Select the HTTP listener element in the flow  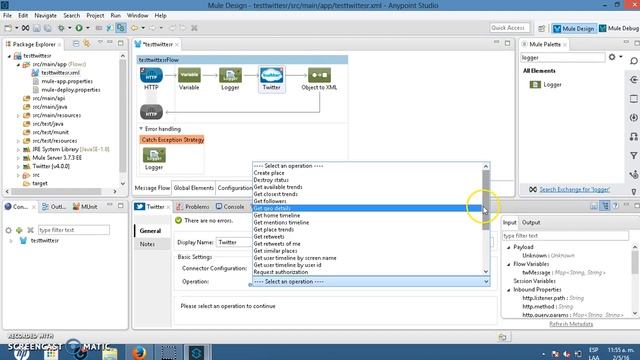[151, 76]
